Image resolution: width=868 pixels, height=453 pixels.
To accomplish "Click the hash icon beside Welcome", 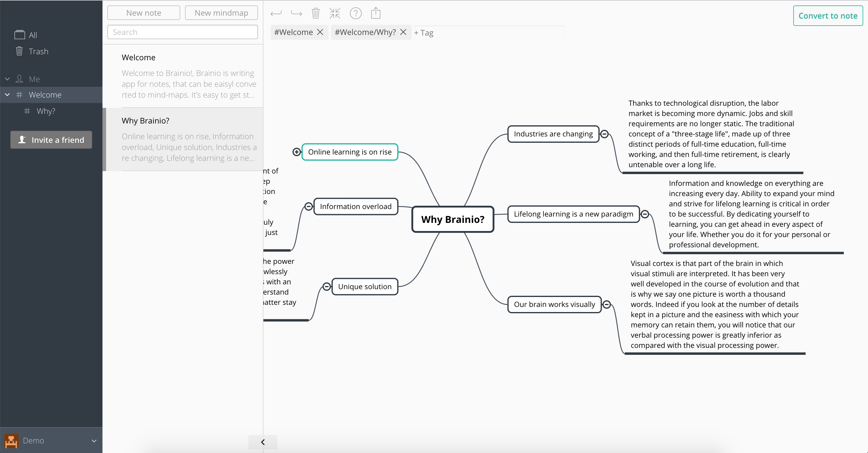I will pos(19,95).
